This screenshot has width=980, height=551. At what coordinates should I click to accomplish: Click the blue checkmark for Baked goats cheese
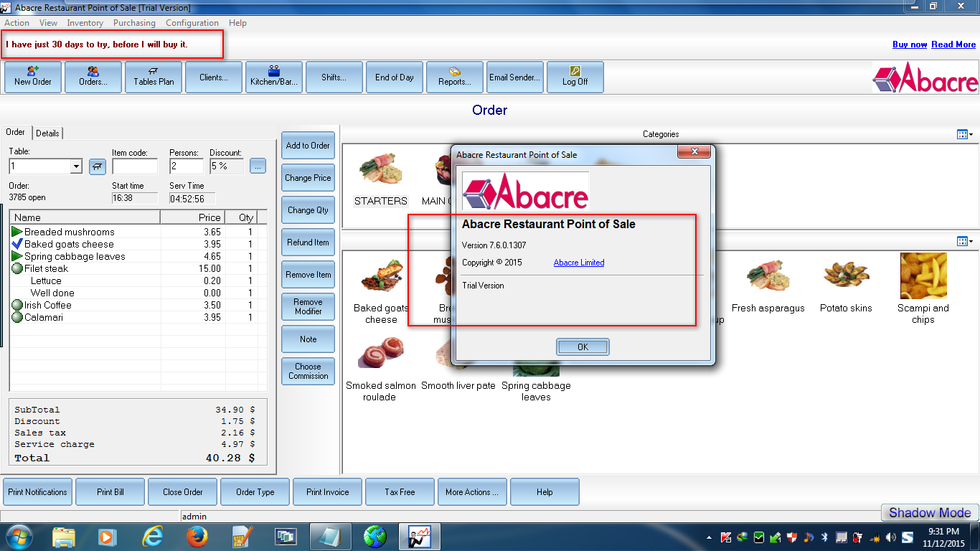click(x=17, y=244)
